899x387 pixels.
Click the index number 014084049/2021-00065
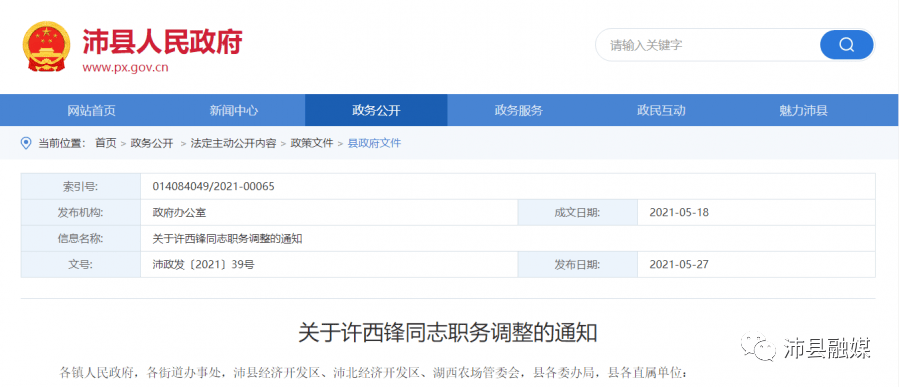tap(214, 186)
